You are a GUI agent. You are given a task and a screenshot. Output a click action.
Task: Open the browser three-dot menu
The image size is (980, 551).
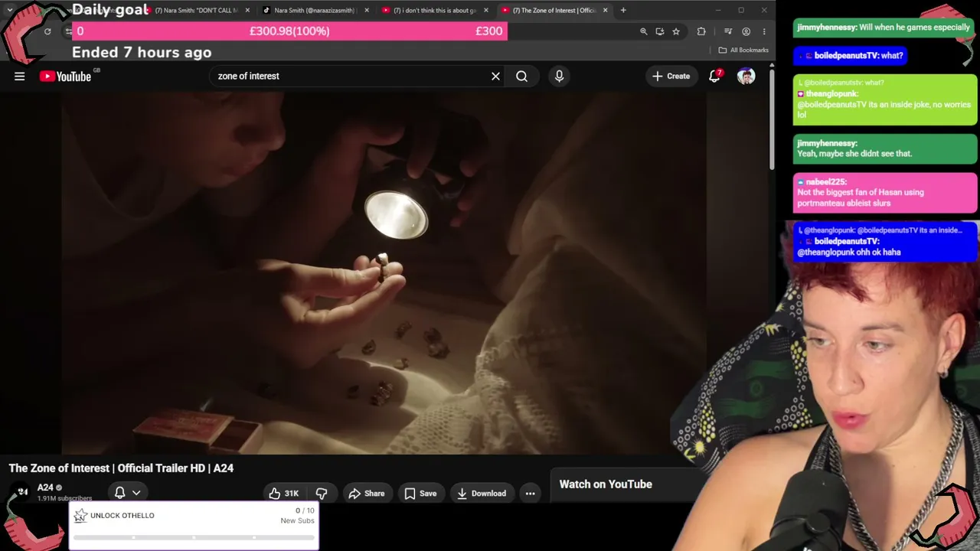coord(763,31)
